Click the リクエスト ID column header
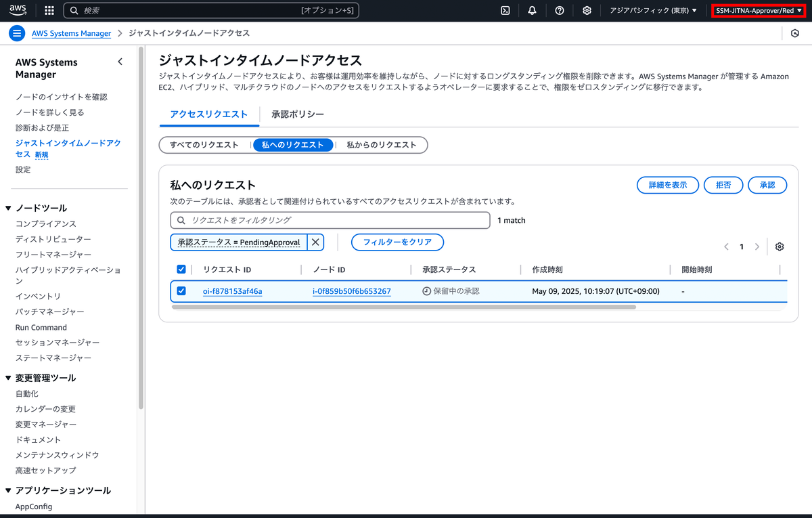812x518 pixels. point(227,269)
